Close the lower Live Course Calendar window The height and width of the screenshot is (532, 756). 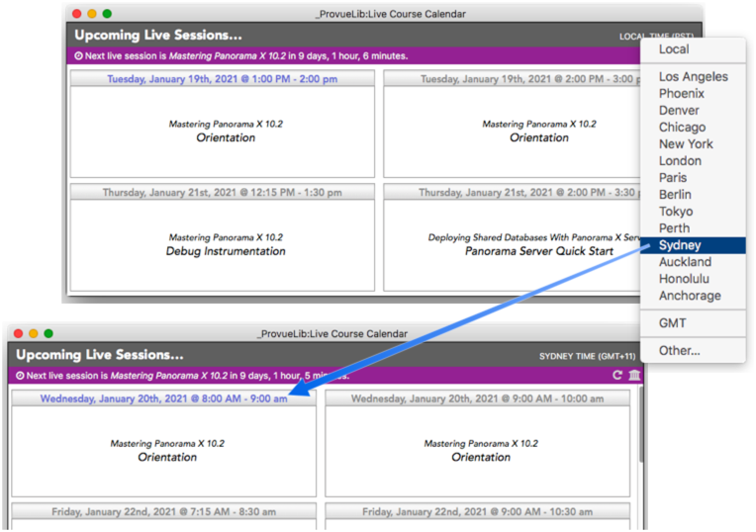(x=19, y=333)
